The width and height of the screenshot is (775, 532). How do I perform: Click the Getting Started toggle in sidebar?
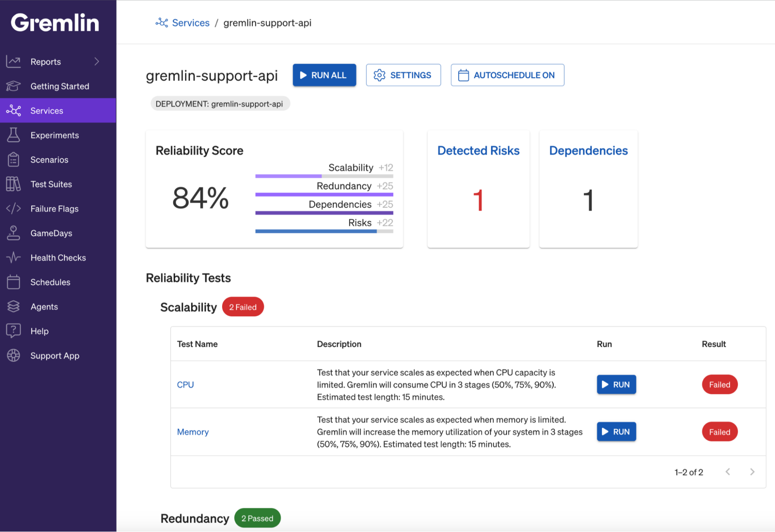pos(60,86)
